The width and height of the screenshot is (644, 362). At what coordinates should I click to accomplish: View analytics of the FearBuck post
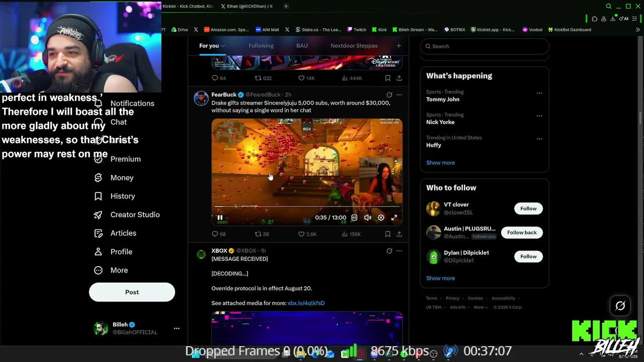tap(351, 234)
